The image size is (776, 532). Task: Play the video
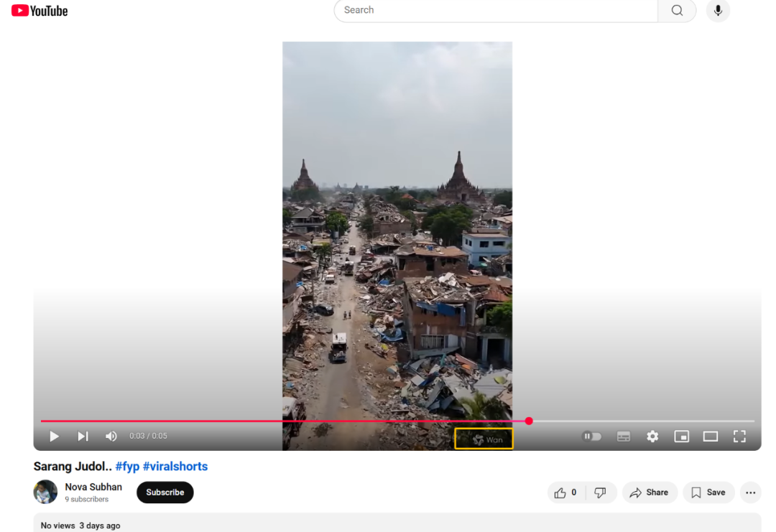[x=54, y=437]
